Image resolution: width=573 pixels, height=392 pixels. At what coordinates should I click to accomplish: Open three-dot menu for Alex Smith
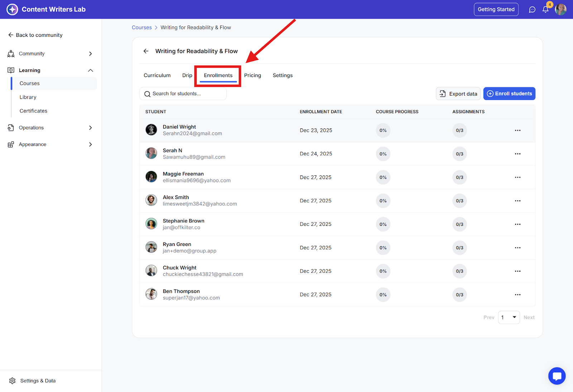(x=517, y=201)
